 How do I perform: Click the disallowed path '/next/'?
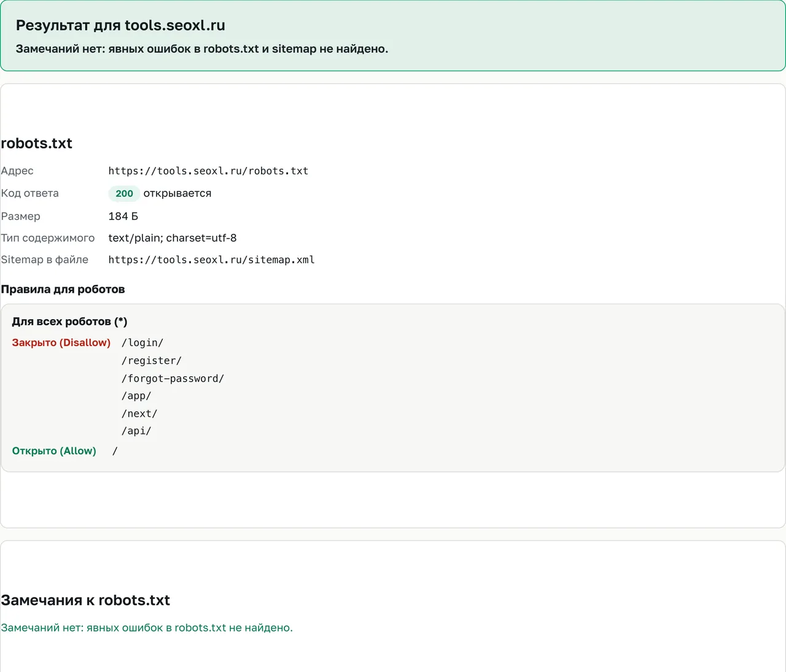pyautogui.click(x=139, y=414)
